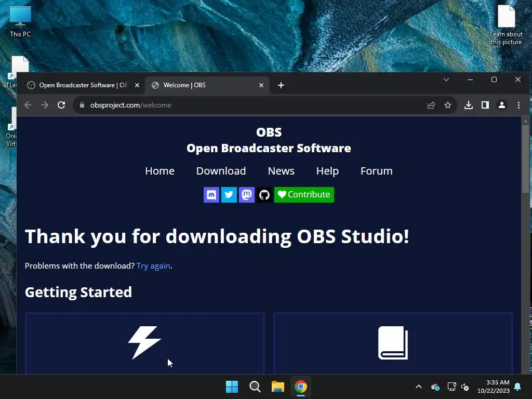Close the Open Broadcaster Software tab
The width and height of the screenshot is (532, 399).
coord(137,85)
